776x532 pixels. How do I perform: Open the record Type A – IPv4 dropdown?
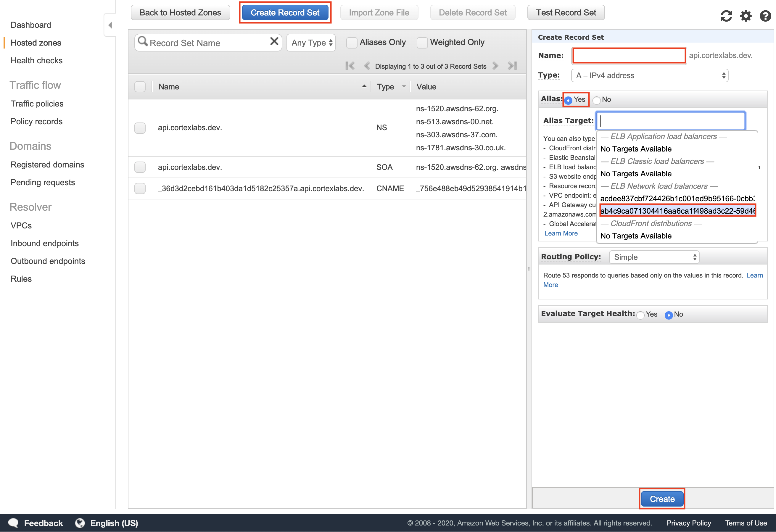pos(649,75)
